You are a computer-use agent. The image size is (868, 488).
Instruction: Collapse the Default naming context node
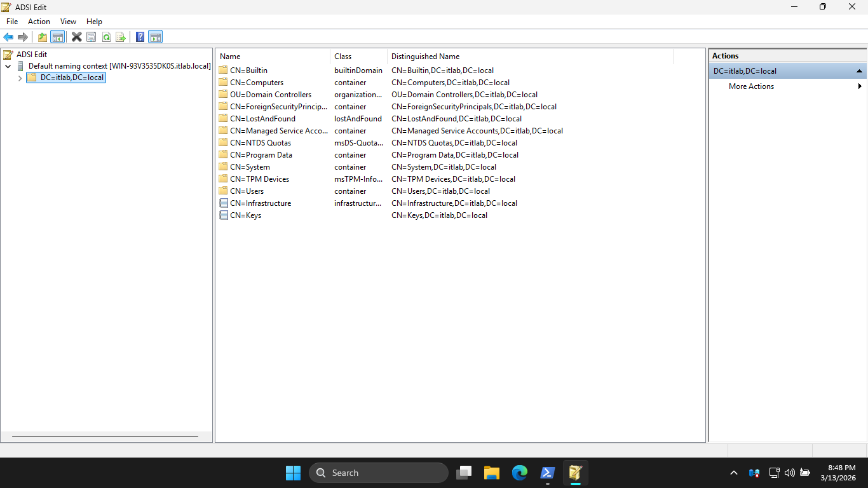pos(8,66)
